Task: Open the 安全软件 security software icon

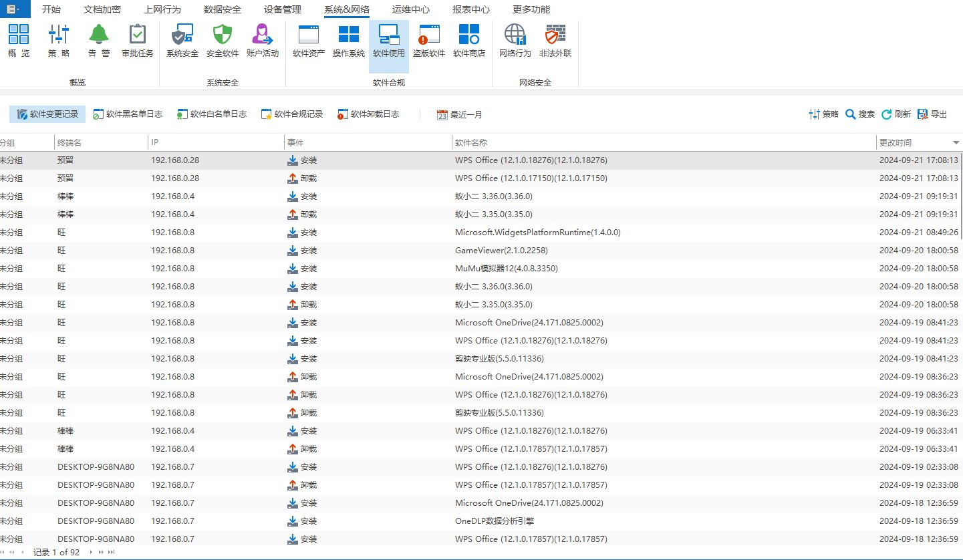Action: pyautogui.click(x=223, y=41)
